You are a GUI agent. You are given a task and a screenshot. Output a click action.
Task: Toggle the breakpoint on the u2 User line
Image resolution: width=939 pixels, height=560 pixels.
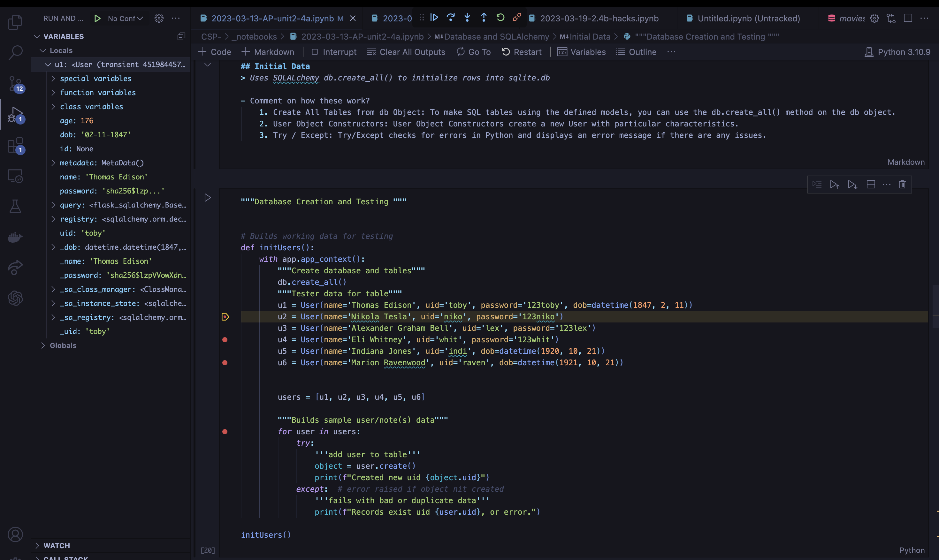click(226, 317)
